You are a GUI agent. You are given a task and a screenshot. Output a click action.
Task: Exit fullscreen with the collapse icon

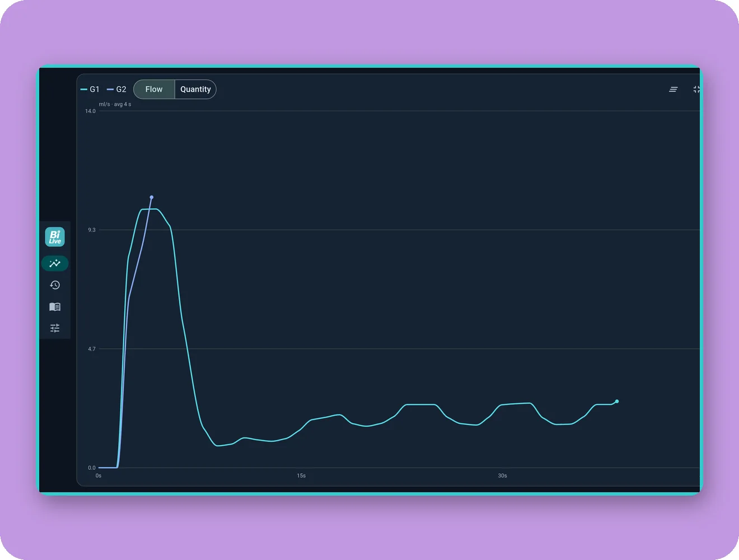coord(696,90)
